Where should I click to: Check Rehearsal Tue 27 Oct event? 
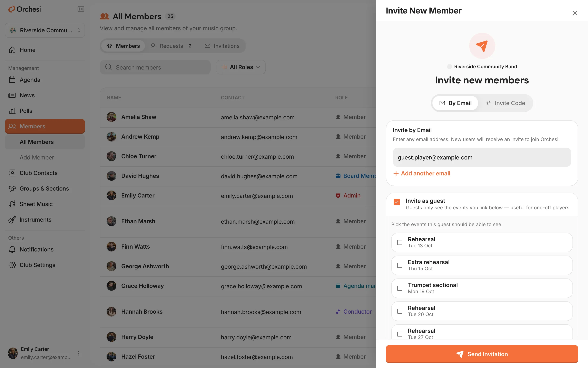click(400, 334)
